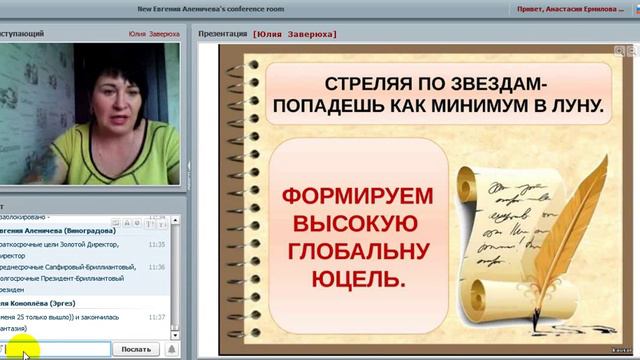Send the chat message with Послать

coord(136,349)
